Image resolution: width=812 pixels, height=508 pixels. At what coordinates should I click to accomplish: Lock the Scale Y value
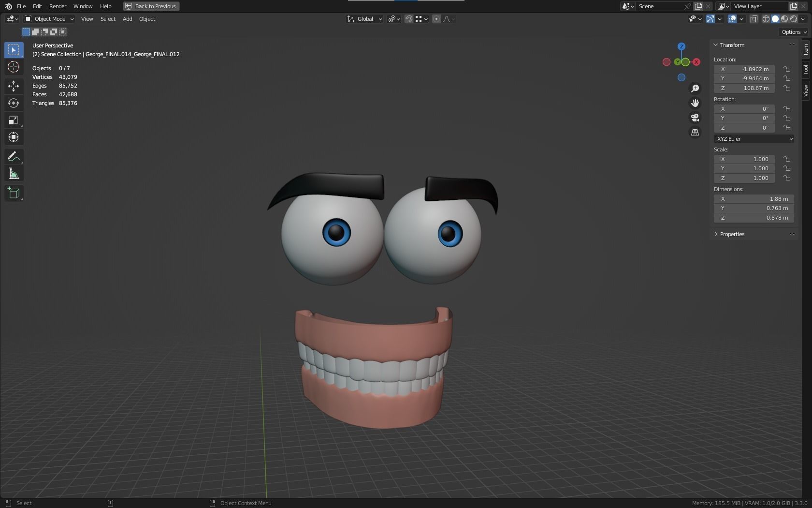click(x=787, y=168)
